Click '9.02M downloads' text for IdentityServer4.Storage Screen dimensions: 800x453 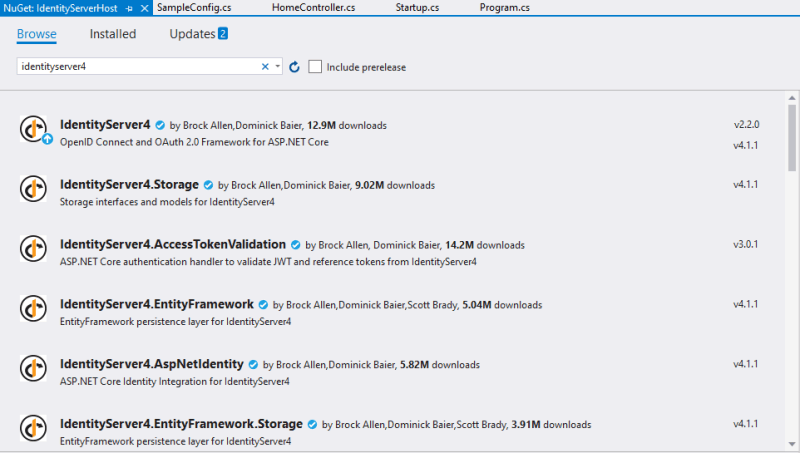click(x=395, y=185)
